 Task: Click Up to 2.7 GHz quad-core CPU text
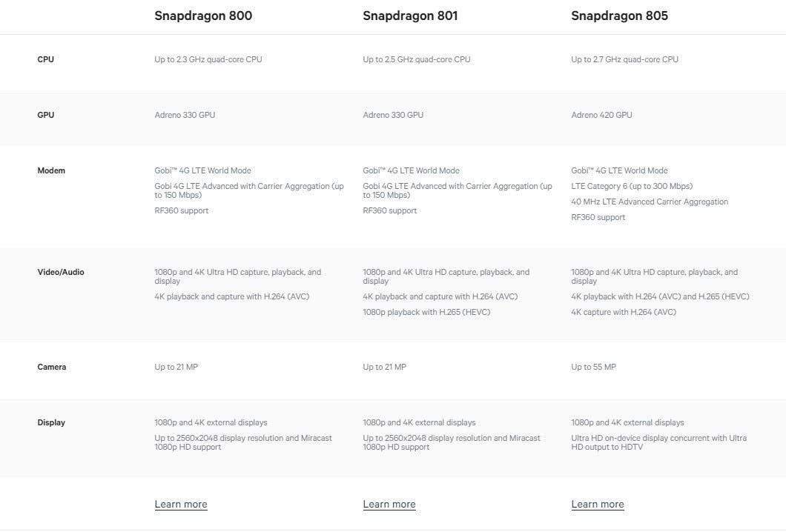click(x=624, y=59)
